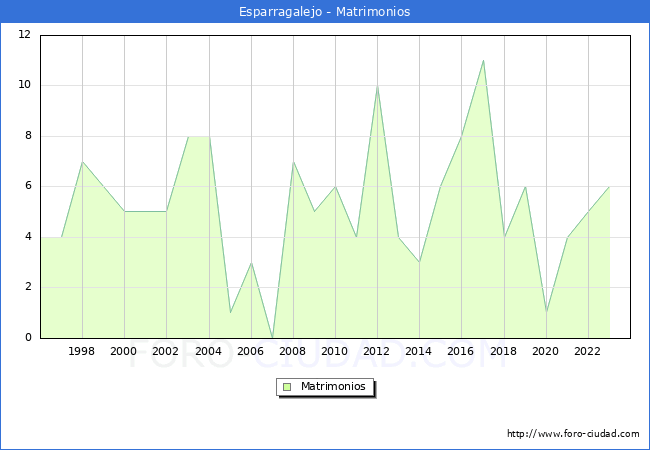Click the green Matrimonios legend swatch
This screenshot has height=450, width=650.
(287, 387)
